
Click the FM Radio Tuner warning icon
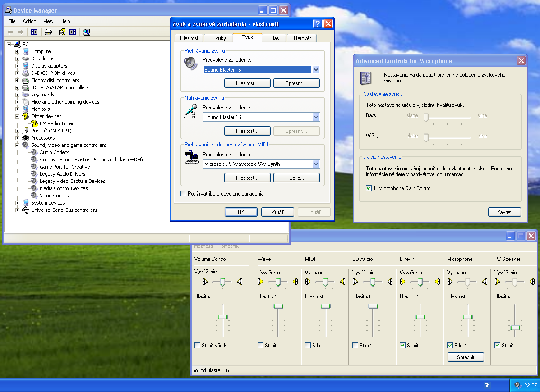pos(34,123)
